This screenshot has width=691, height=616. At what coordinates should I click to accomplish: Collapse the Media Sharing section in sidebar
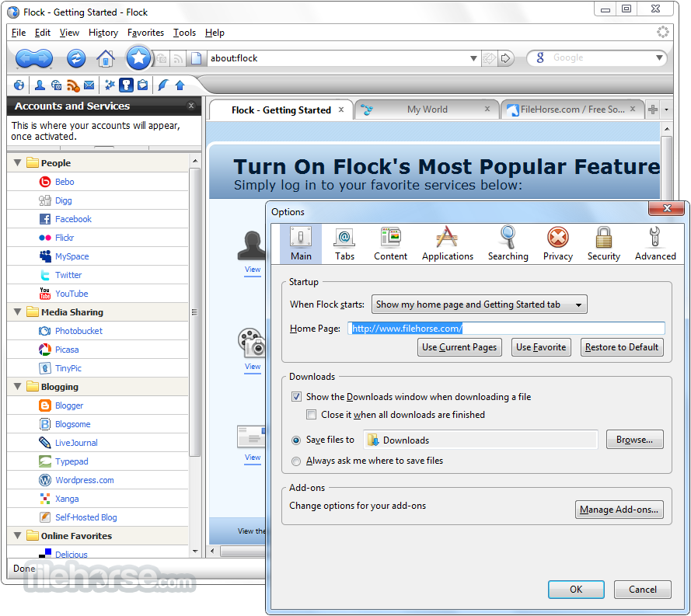coord(17,311)
